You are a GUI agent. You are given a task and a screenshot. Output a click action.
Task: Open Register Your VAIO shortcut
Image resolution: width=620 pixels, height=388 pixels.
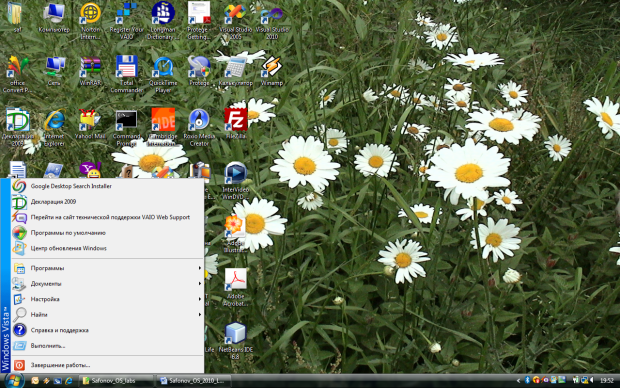click(x=126, y=20)
